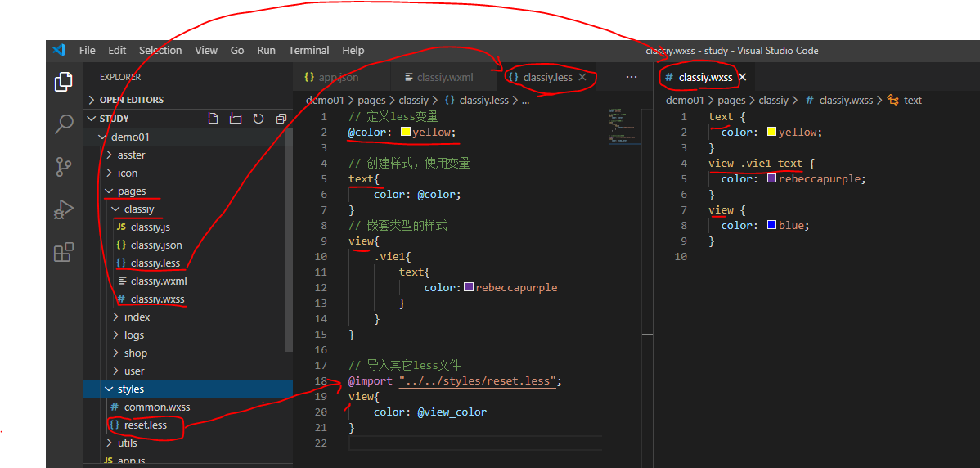Open the Help menu
The width and height of the screenshot is (980, 468).
pyautogui.click(x=353, y=51)
